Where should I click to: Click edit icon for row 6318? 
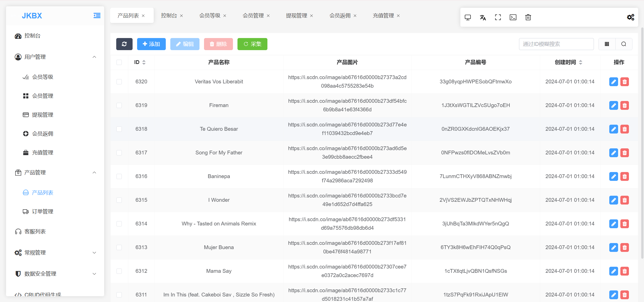(614, 129)
